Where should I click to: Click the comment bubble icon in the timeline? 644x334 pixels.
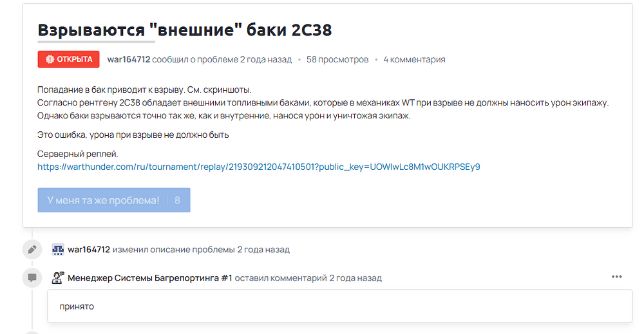click(x=31, y=278)
